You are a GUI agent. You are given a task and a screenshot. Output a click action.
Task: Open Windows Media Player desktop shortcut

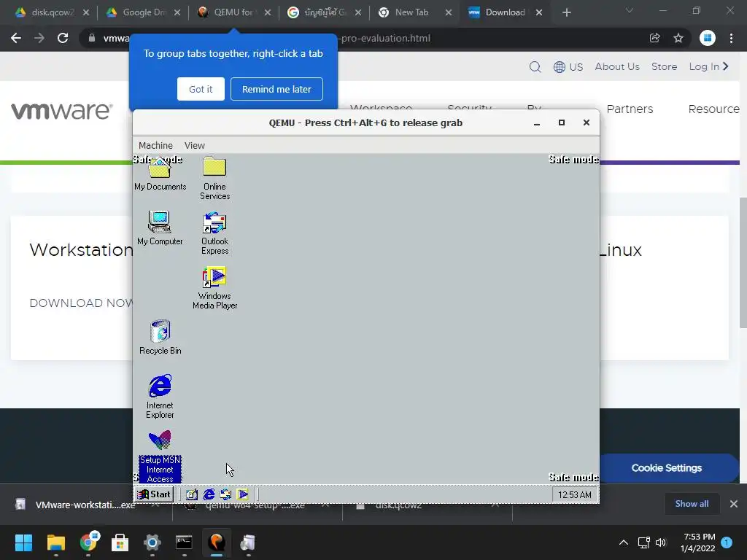coord(214,288)
